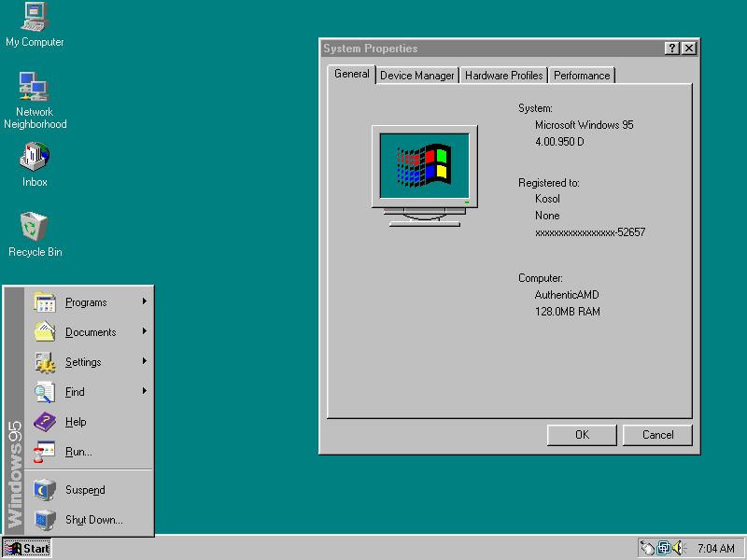Click the version text '4.00.950 D'
747x560 pixels.
click(559, 142)
